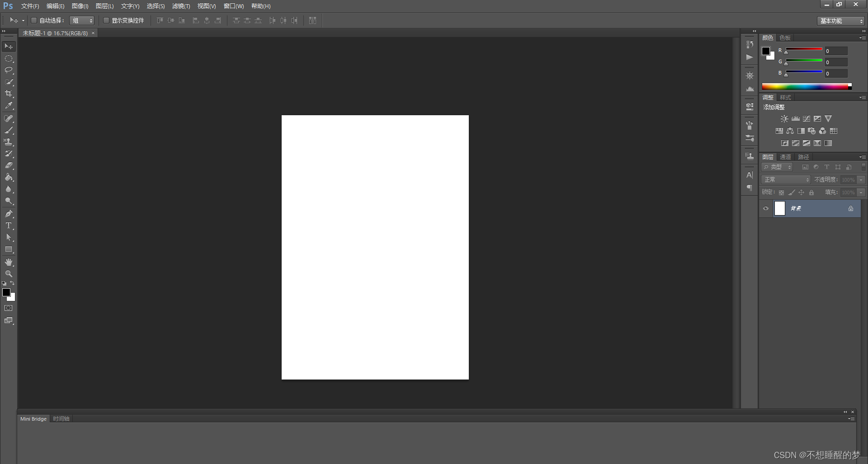Image resolution: width=868 pixels, height=464 pixels.
Task: Select the Paint Bucket tool
Action: (x=9, y=177)
